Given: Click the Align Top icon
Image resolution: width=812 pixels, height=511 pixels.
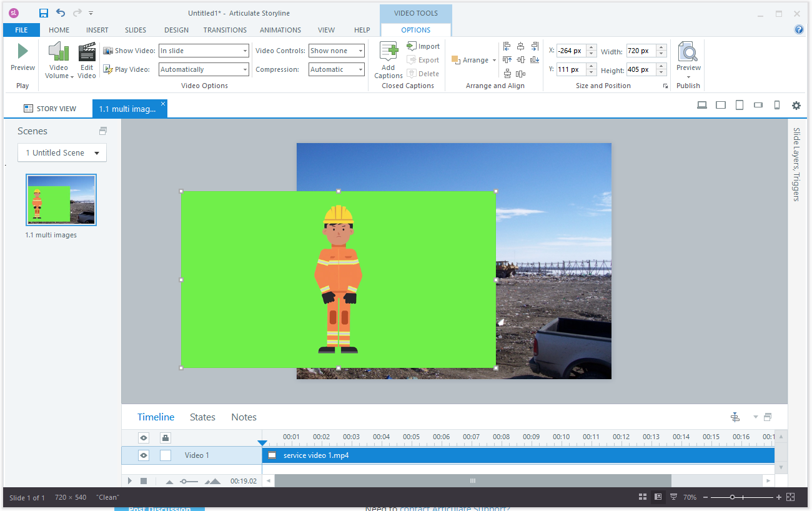Looking at the screenshot, I should coord(507,60).
